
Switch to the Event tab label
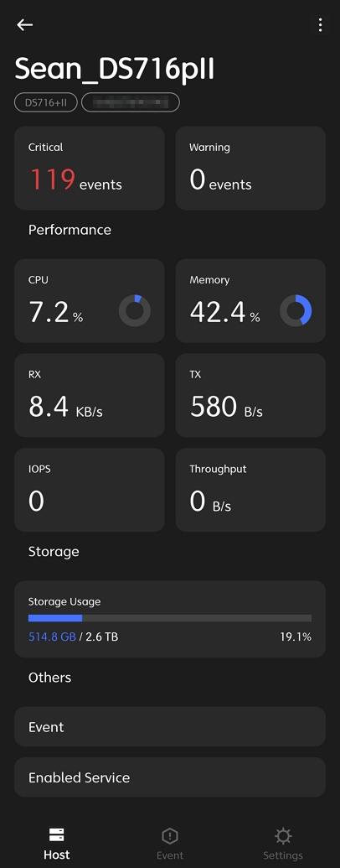[x=170, y=855]
